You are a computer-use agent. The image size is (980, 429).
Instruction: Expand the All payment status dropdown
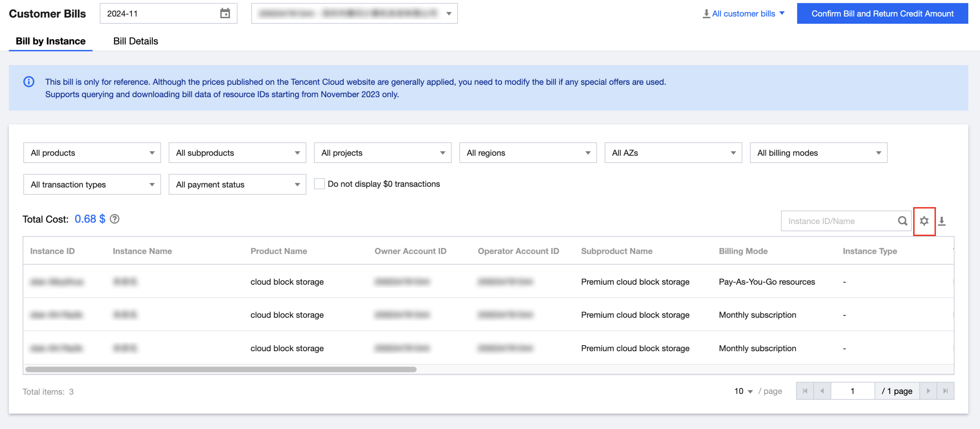(x=237, y=184)
